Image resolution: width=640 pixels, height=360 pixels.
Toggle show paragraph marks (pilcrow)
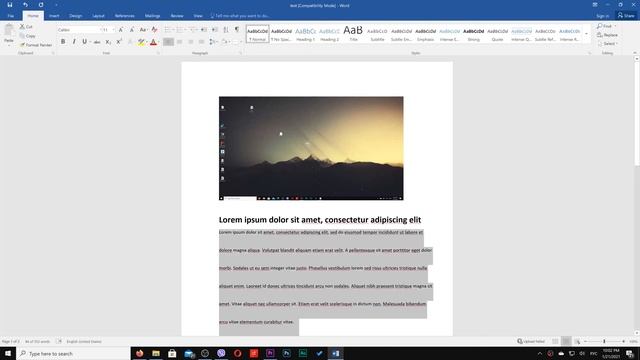[237, 30]
